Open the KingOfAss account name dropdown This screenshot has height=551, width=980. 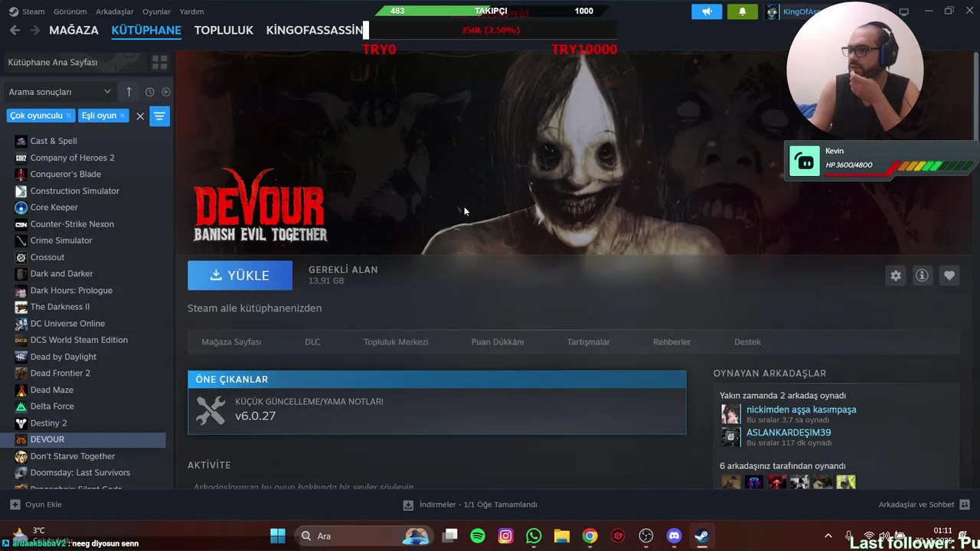(801, 11)
